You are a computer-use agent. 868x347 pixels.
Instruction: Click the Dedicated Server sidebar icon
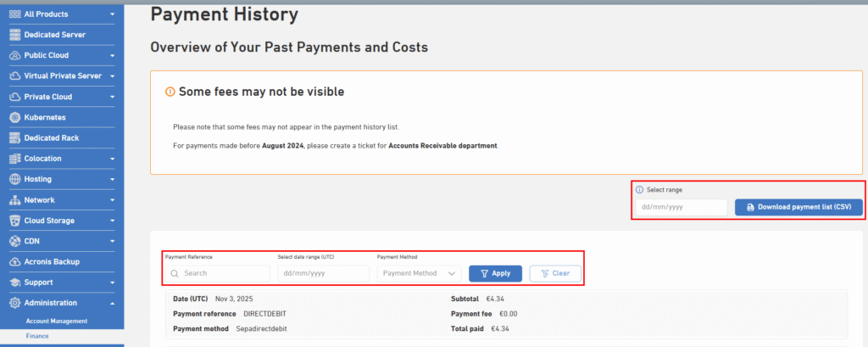[x=14, y=35]
